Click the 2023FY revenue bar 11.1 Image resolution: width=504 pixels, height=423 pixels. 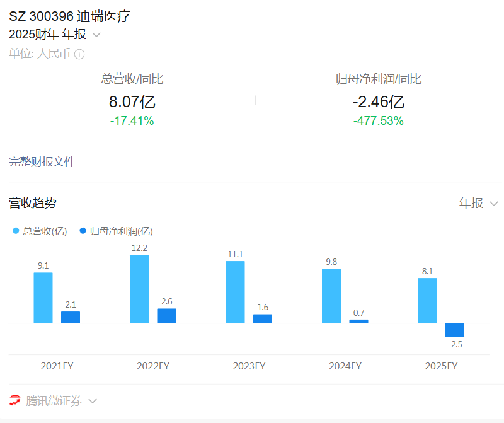pos(235,292)
